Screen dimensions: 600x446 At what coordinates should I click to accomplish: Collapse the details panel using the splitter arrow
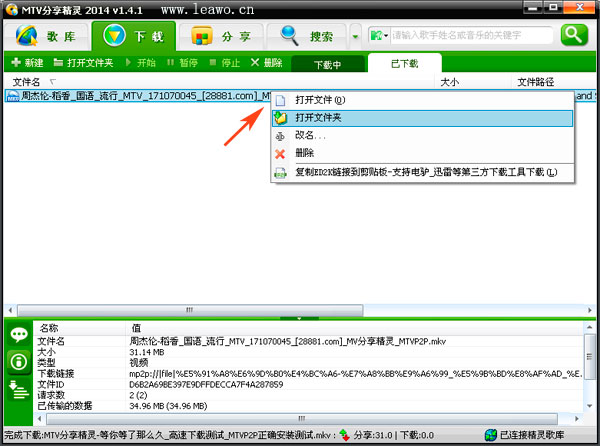click(299, 318)
